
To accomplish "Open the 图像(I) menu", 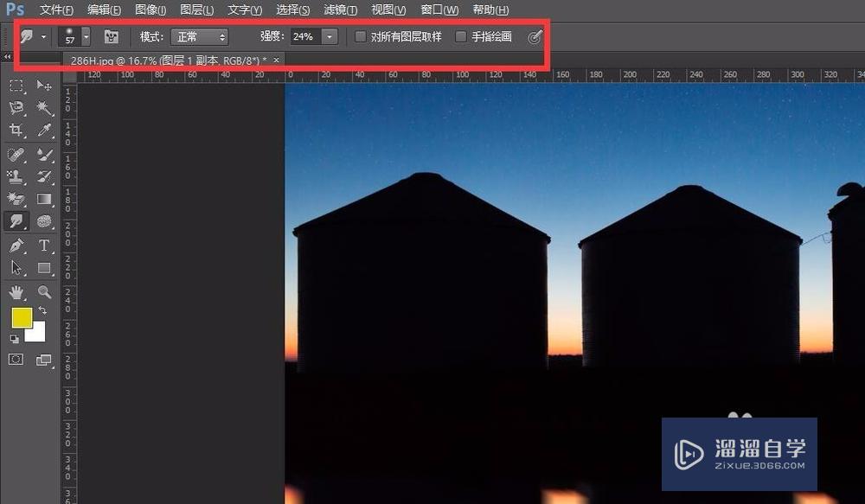I will coord(150,10).
